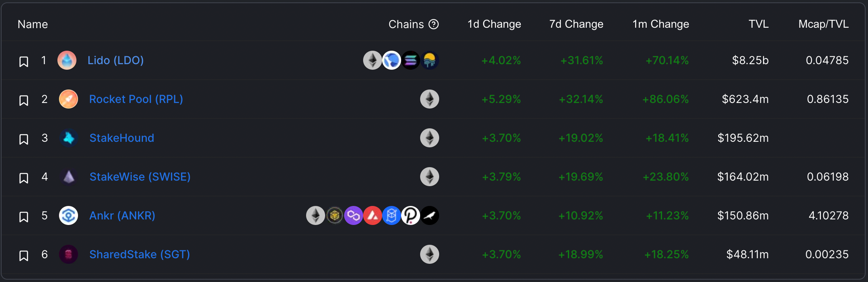Click the Ethereum chain icon in StakeHound row
The width and height of the screenshot is (868, 282).
430,138
